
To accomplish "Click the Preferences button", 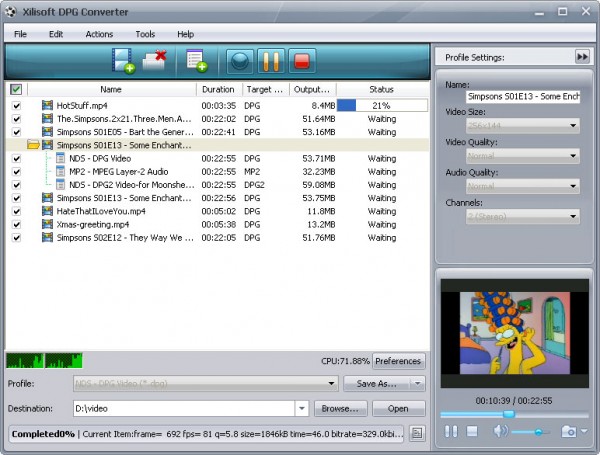I will 398,361.
